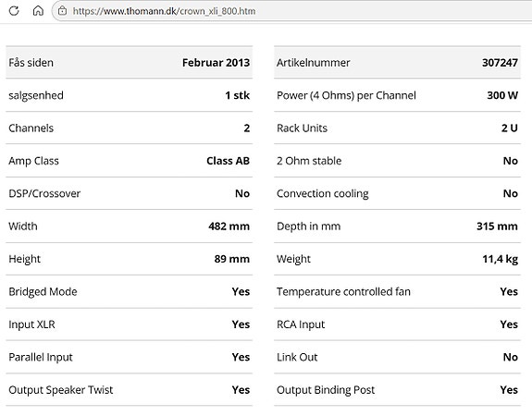
Task: Click the site security lock icon
Action: 62,11
